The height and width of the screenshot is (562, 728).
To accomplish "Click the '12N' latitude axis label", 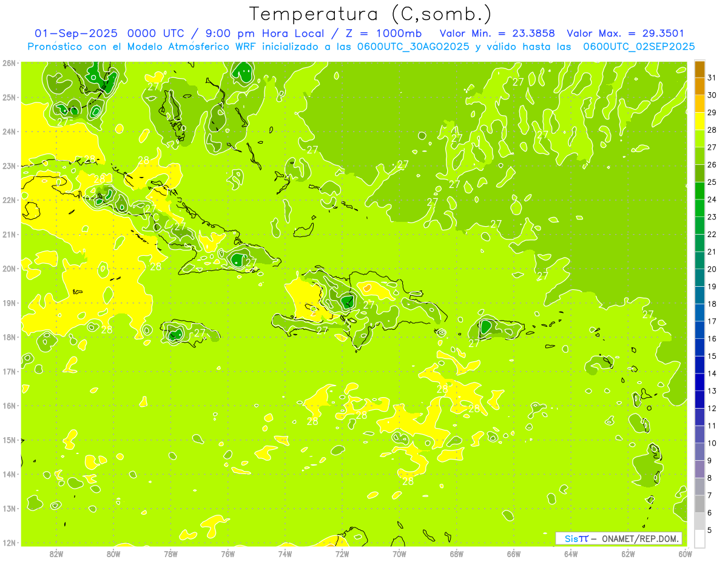I will pyautogui.click(x=8, y=543).
